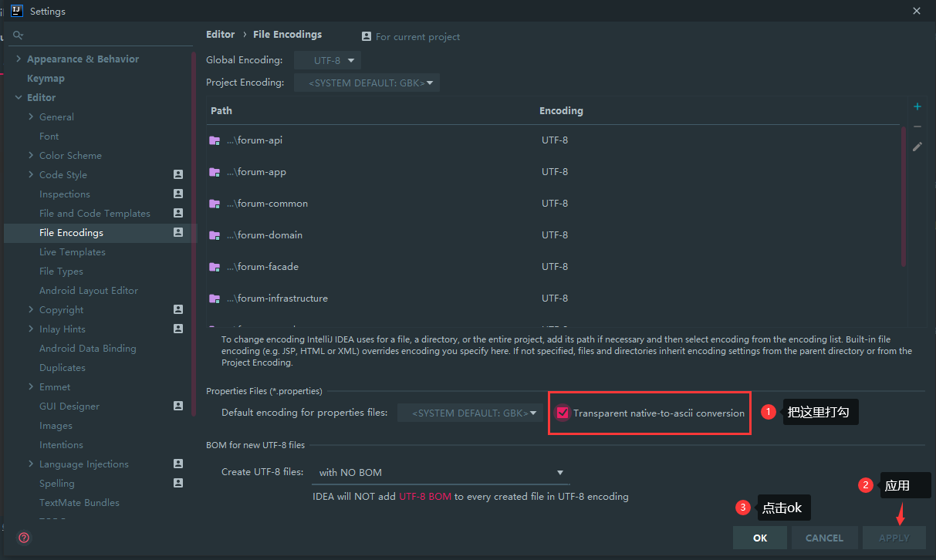The width and height of the screenshot is (936, 560).
Task: Click the forum-domain folder icon
Action: pyautogui.click(x=215, y=235)
